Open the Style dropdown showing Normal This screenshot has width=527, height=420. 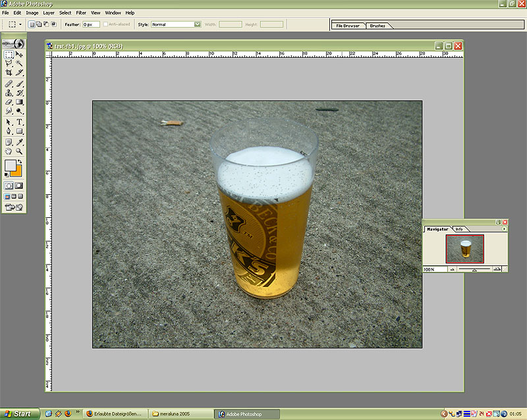pos(176,24)
